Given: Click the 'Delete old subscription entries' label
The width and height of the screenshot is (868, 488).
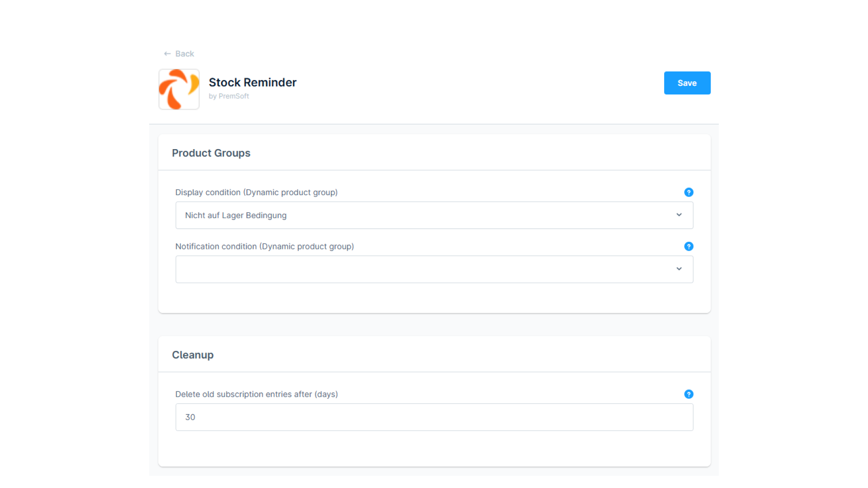Looking at the screenshot, I should (256, 394).
